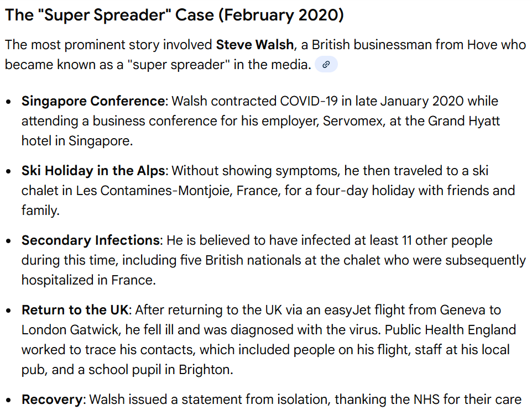
Task: Click the bullet point before Singapore Conference
Action: (8, 102)
